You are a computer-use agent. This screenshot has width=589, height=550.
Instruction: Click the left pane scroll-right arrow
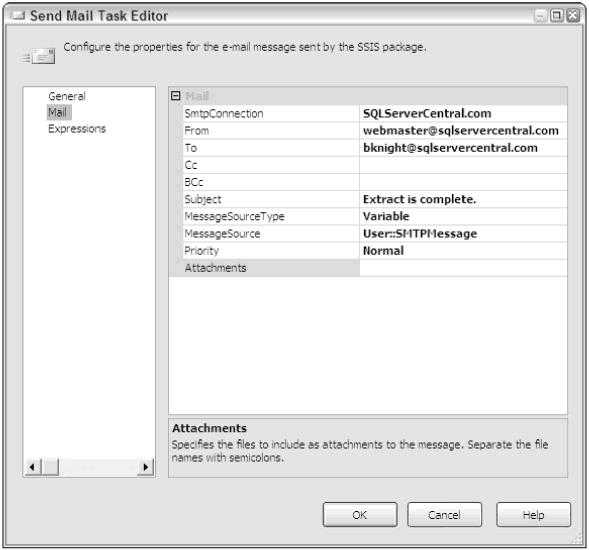pyautogui.click(x=146, y=467)
